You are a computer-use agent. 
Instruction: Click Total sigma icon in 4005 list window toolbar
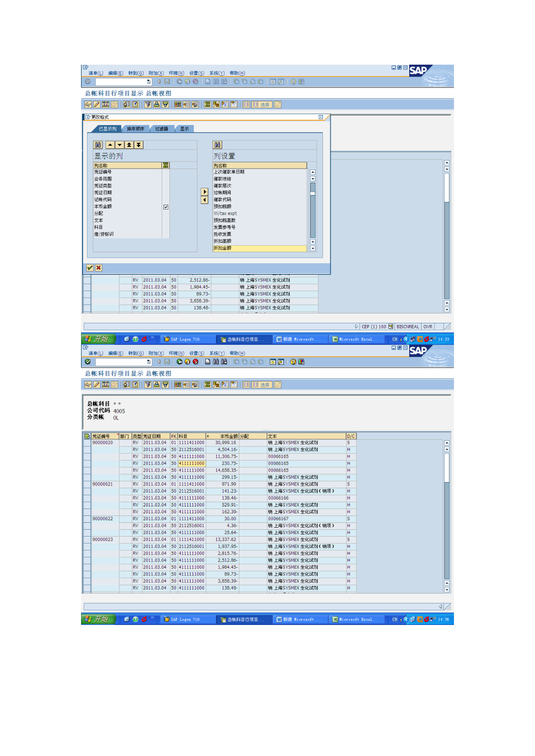coord(207,384)
